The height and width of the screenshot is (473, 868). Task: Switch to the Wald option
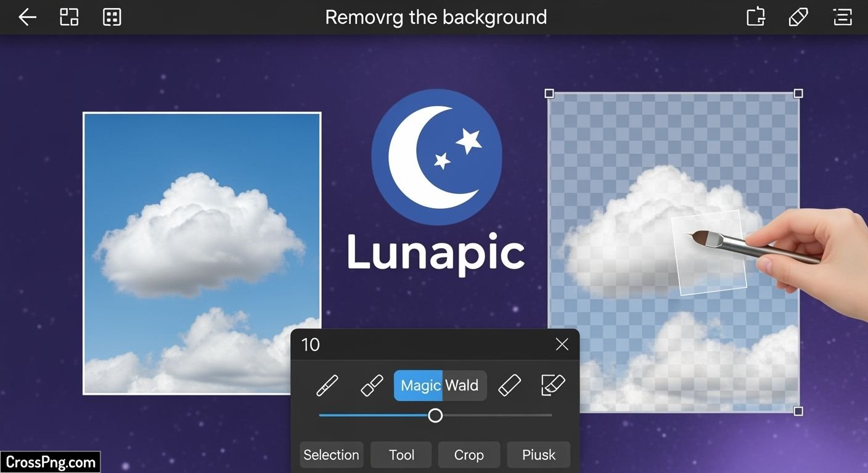pos(464,386)
